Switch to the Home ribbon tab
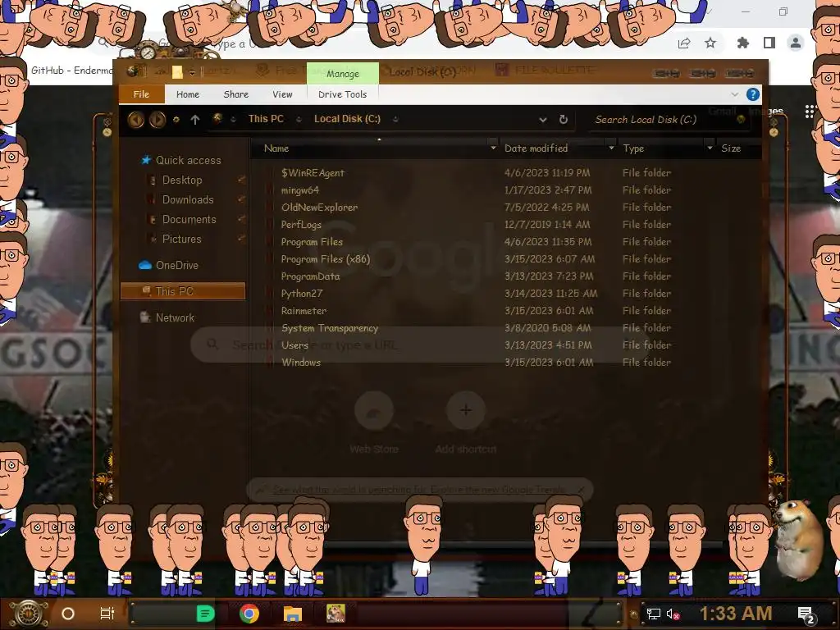Viewport: 840px width, 630px height. tap(188, 94)
